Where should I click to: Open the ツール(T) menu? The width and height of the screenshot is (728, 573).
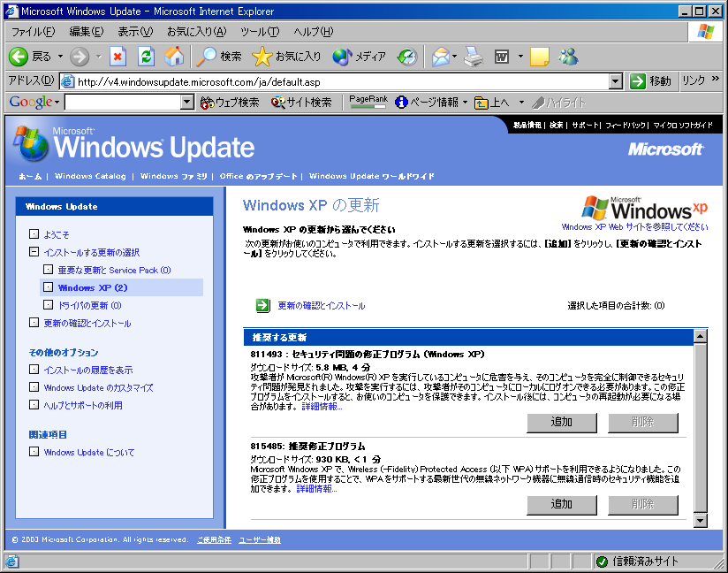(x=260, y=31)
